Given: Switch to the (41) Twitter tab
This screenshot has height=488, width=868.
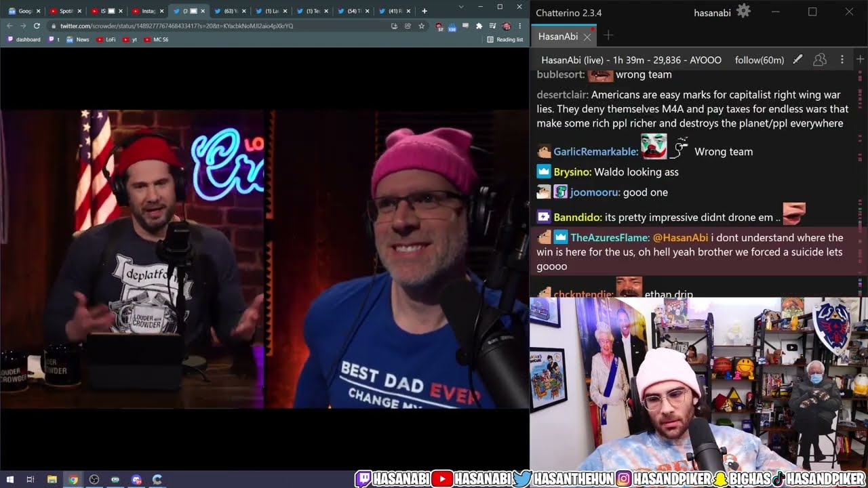Looking at the screenshot, I should tap(394, 11).
